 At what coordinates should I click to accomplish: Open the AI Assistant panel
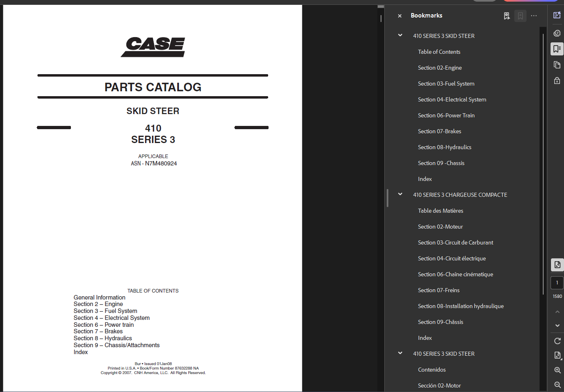pos(557,15)
